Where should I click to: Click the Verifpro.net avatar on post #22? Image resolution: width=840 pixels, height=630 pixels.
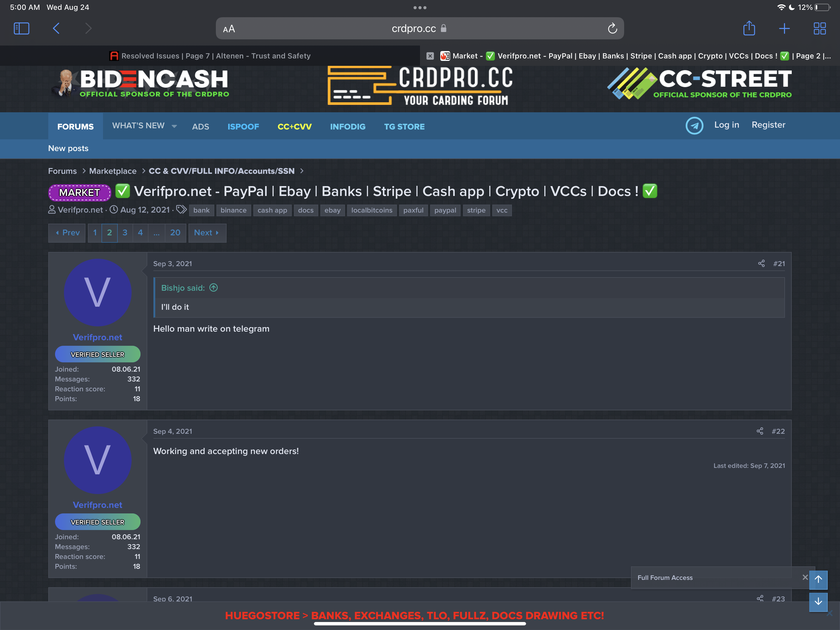tap(97, 460)
